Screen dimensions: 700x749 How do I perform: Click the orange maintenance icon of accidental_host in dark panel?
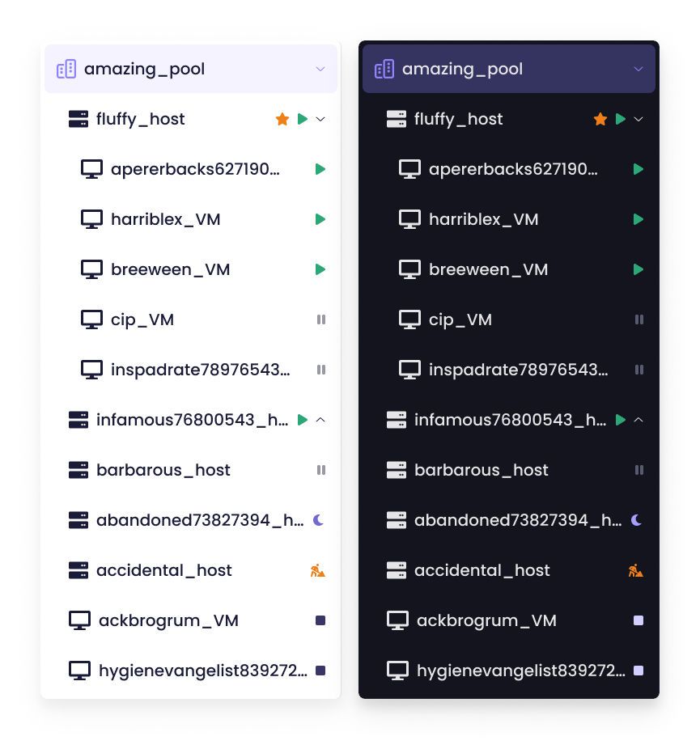[x=635, y=570]
